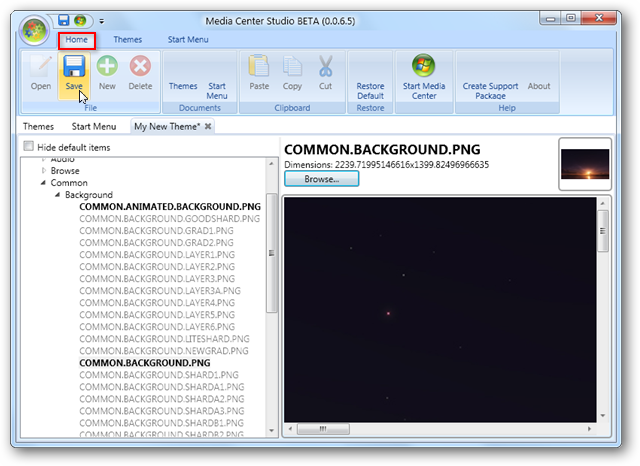Viewport: 640px width, 466px height.
Task: Select COMMON.BACKGROUND.LAYER1.PNG
Action: coord(157,255)
